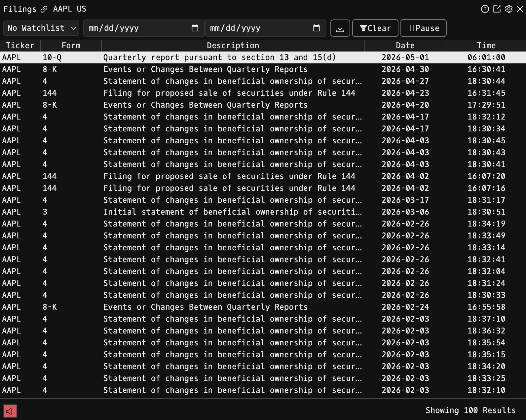Select the Form 4 filing dated 2026-03-17

click(263, 200)
